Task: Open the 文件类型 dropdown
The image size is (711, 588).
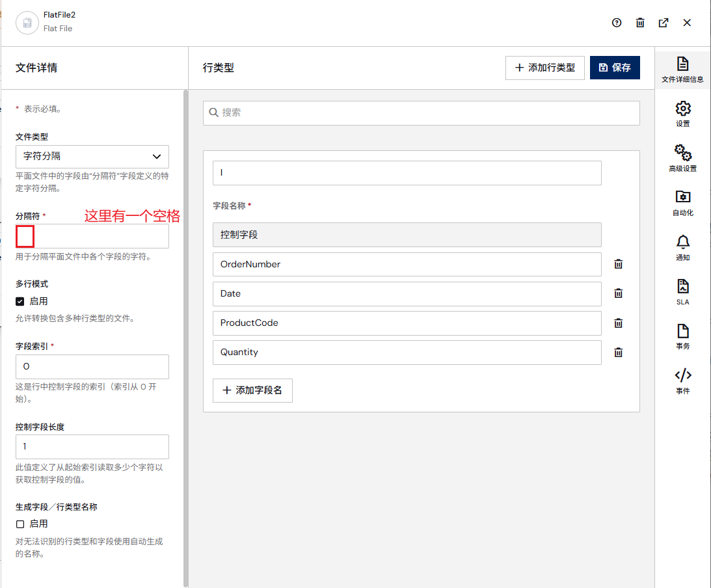Action: click(x=92, y=156)
